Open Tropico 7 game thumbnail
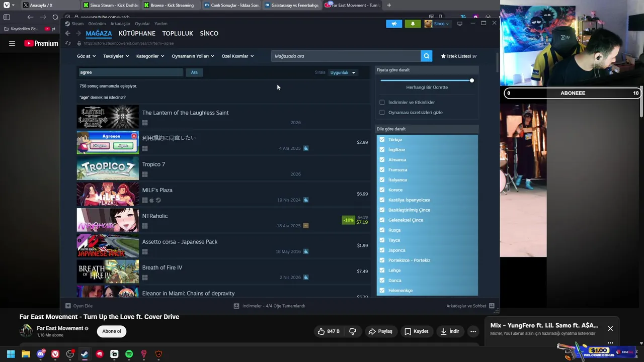The image size is (644, 362). click(108, 168)
